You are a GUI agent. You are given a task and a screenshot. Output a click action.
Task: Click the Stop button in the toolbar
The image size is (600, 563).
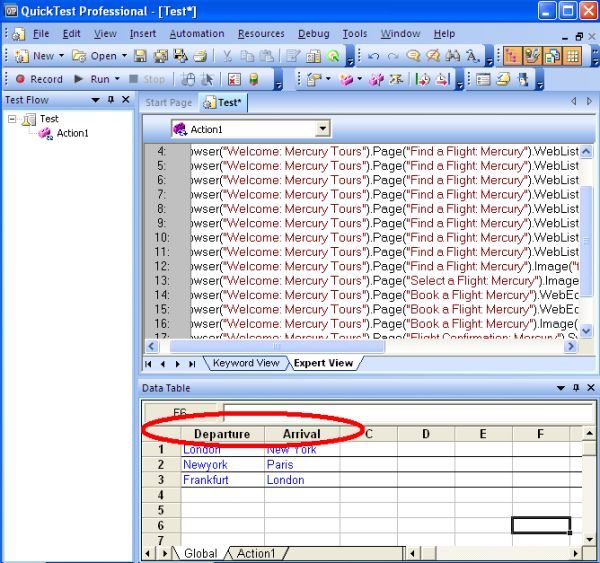click(x=147, y=79)
